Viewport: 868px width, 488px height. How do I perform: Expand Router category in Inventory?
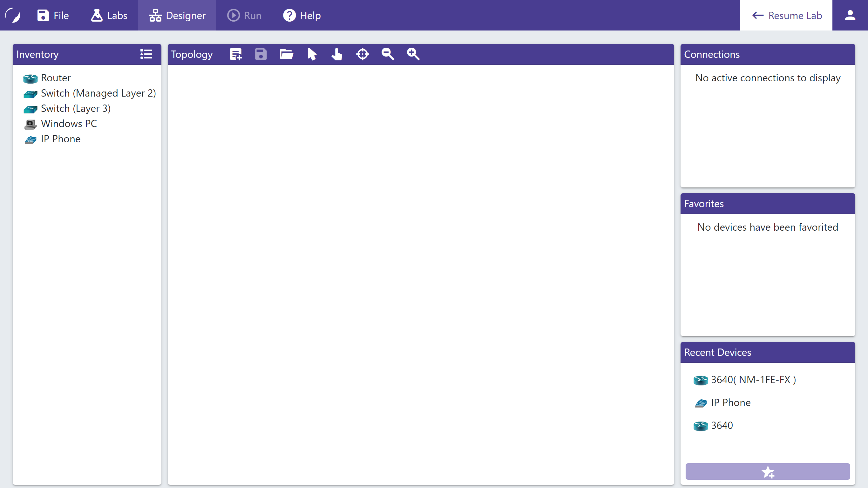pyautogui.click(x=56, y=78)
